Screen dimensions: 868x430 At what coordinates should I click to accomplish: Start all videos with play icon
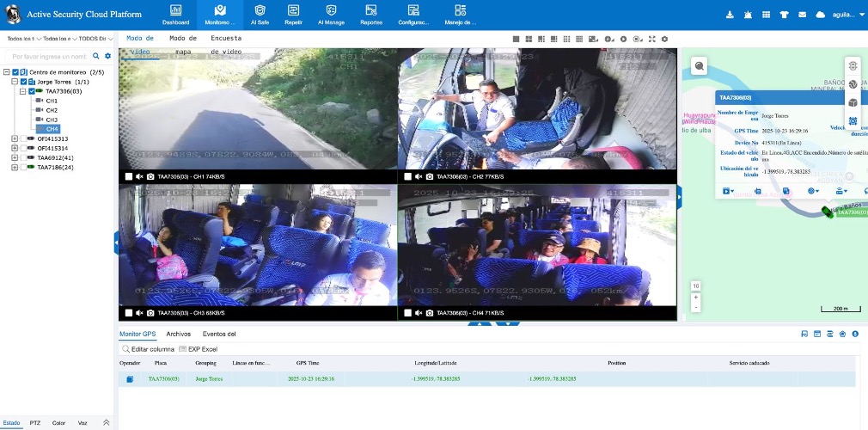pyautogui.click(x=623, y=40)
